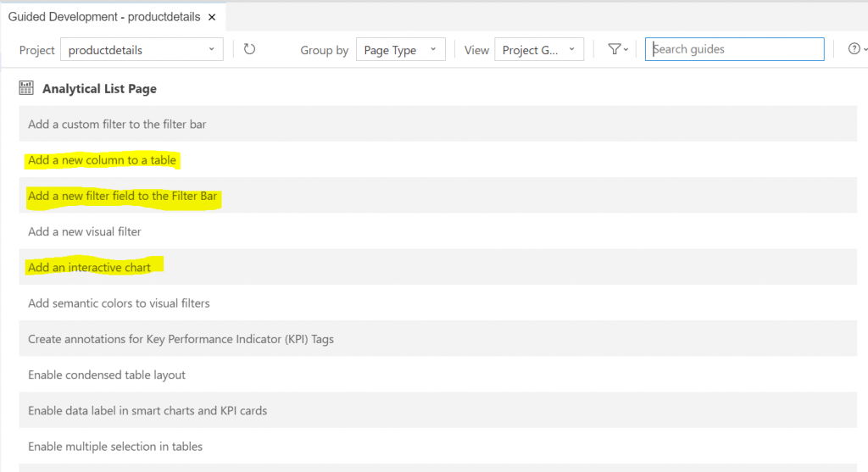Open the help question-mark menu
The image size is (868, 472).
(858, 48)
